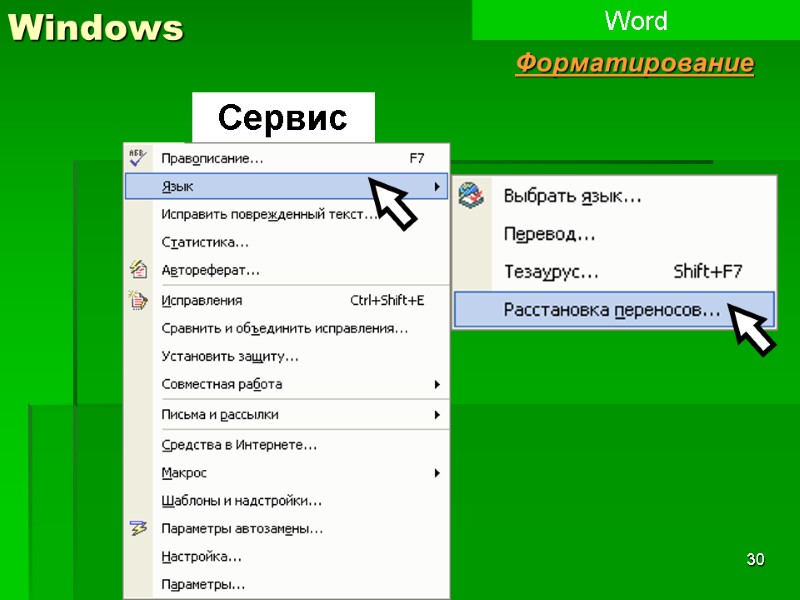This screenshot has width=800, height=600.
Task: Select Выбрать язык in submenu
Action: [x=615, y=196]
